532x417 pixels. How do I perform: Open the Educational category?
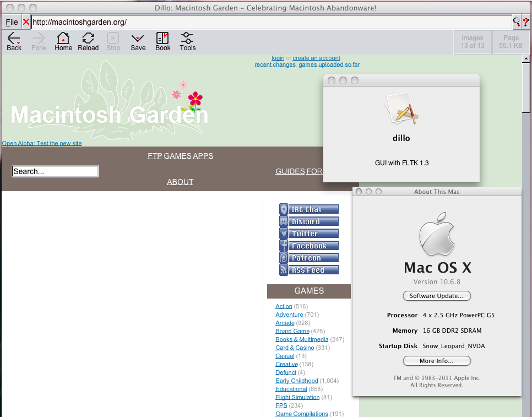click(291, 389)
